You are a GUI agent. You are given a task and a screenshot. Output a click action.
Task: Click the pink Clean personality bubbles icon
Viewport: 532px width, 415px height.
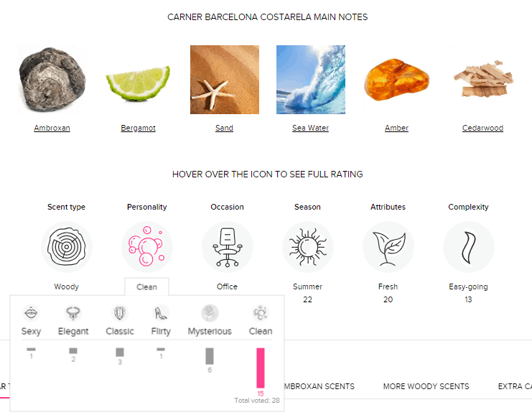pyautogui.click(x=146, y=247)
